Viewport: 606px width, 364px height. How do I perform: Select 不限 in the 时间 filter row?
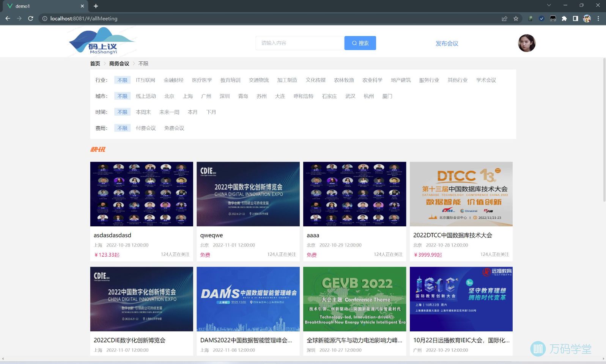[x=122, y=112]
